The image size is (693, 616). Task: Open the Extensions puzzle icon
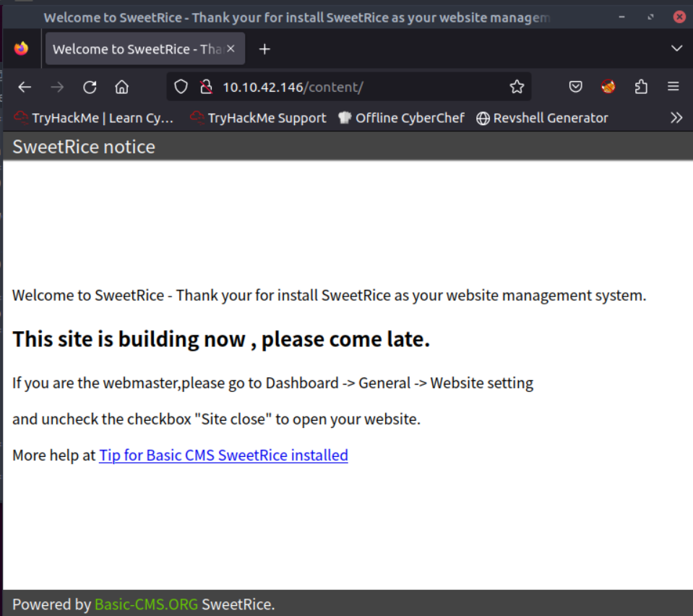pyautogui.click(x=641, y=87)
